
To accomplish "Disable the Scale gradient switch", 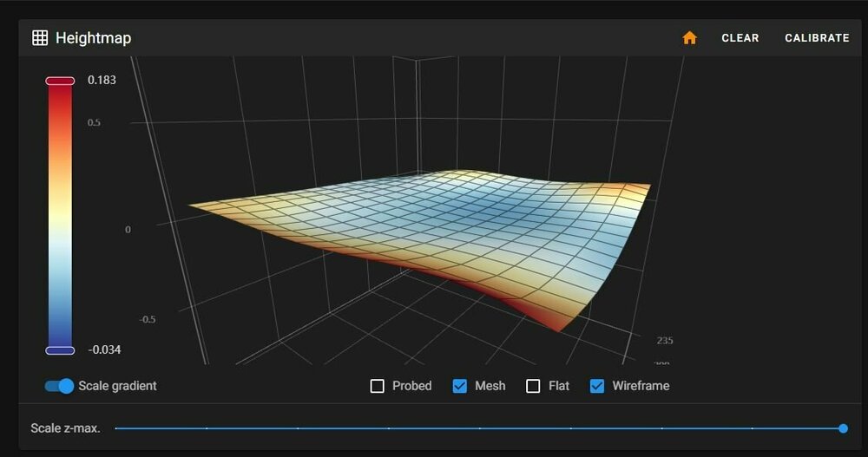I will point(59,386).
